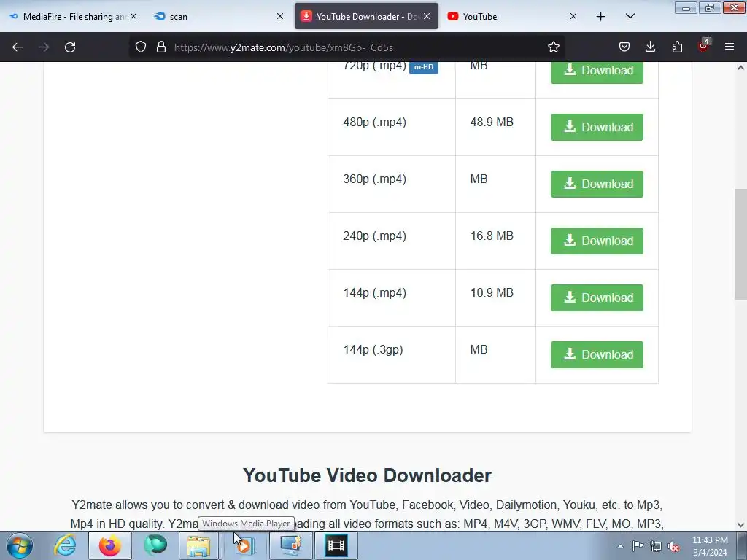Click the muted volume tray icon
The width and height of the screenshot is (747, 560).
pyautogui.click(x=673, y=547)
